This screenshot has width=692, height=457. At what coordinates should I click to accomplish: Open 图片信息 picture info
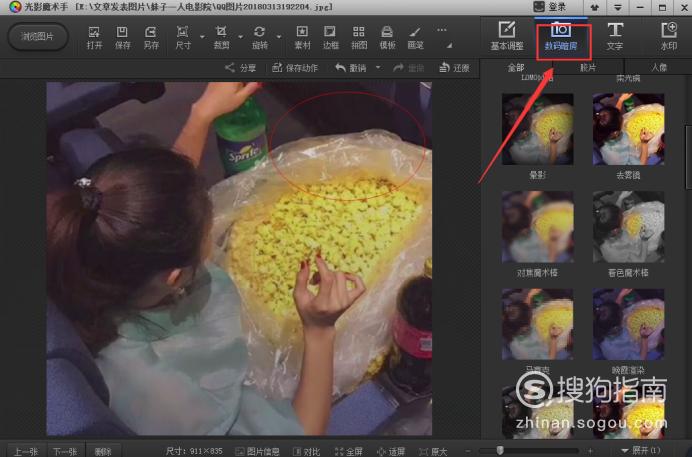pyautogui.click(x=257, y=451)
